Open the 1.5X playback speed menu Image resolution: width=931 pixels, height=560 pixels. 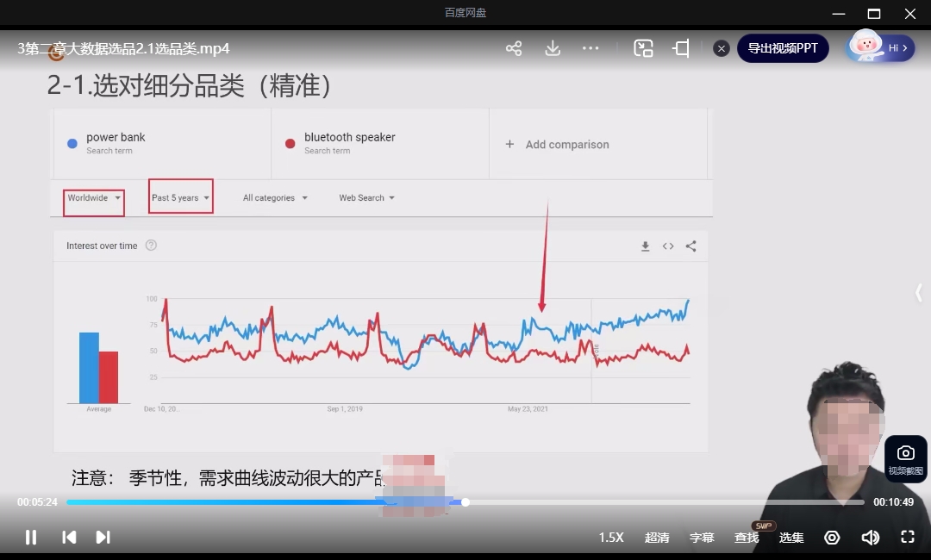point(611,537)
